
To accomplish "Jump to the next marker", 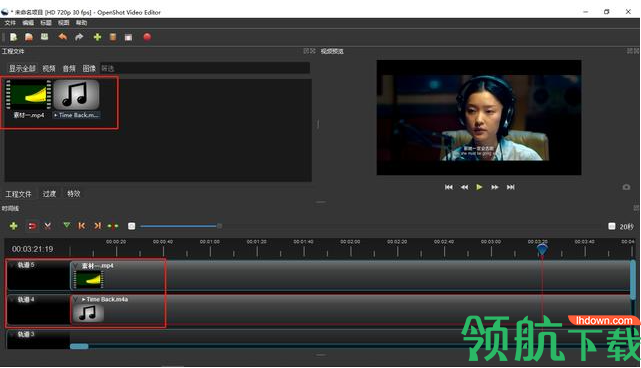I will pos(97,226).
